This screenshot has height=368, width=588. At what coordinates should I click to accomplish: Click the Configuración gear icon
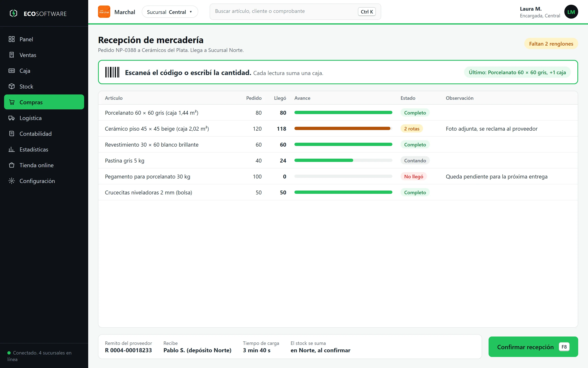point(11,181)
